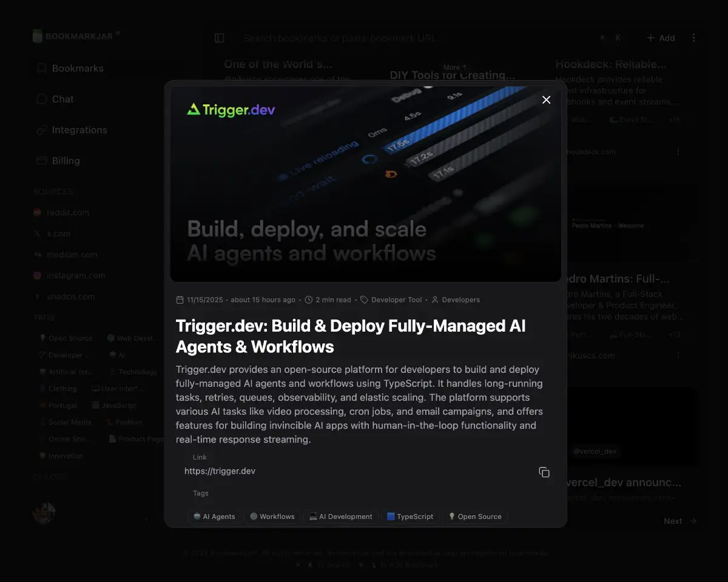Open the Chat section in sidebar
The height and width of the screenshot is (582, 728).
62,99
